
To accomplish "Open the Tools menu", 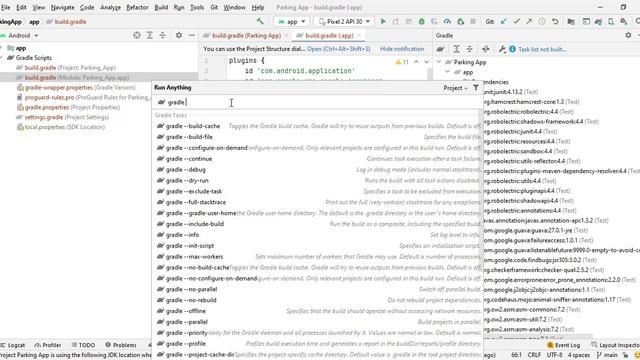I will pos(197,7).
